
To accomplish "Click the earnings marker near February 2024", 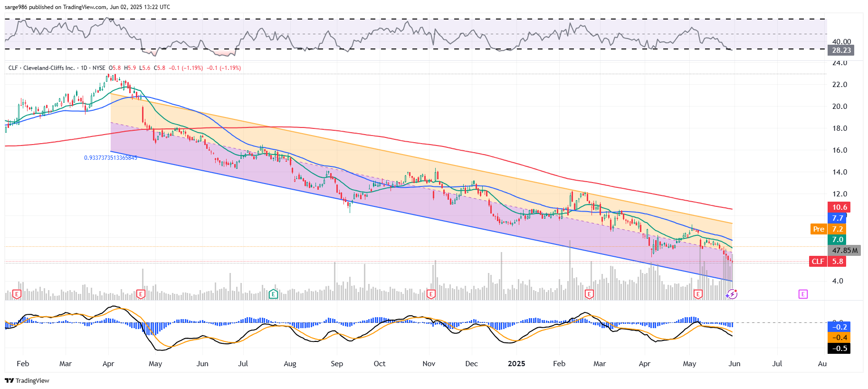I will 17,294.
